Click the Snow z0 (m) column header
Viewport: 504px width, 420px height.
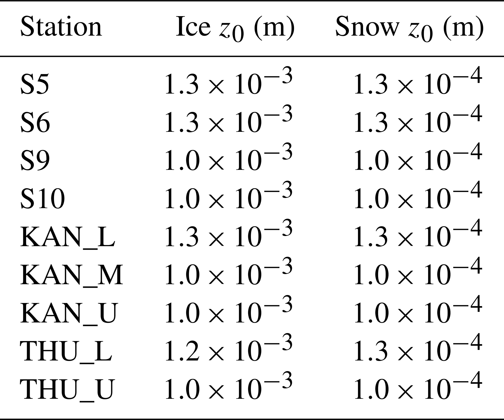(409, 28)
